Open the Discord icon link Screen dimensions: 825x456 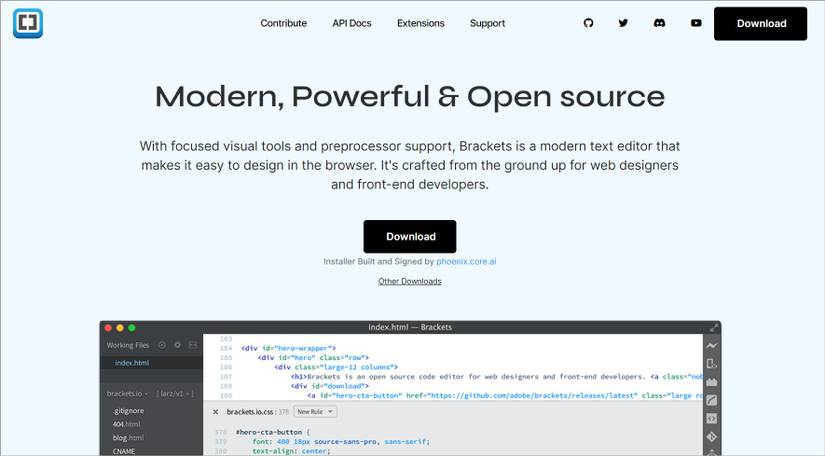click(x=659, y=23)
